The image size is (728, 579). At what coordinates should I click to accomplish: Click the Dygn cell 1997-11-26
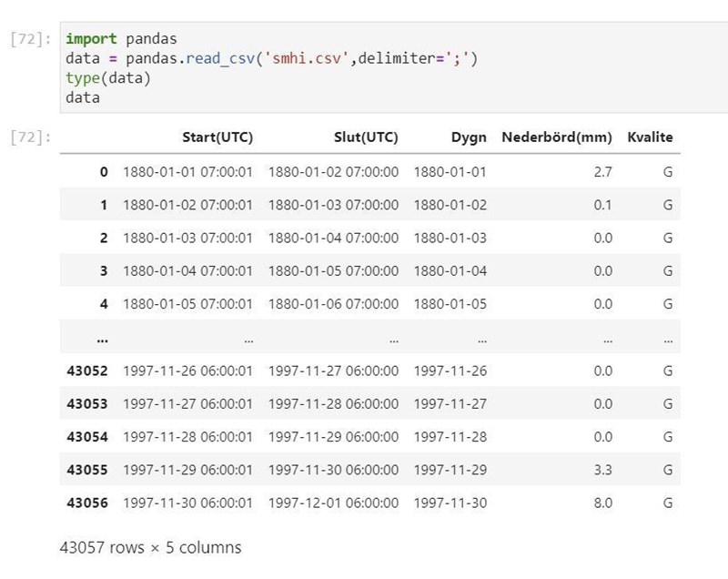450,371
